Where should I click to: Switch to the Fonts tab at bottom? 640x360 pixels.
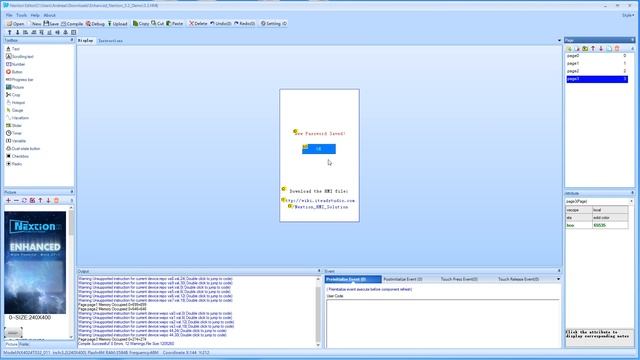24,344
